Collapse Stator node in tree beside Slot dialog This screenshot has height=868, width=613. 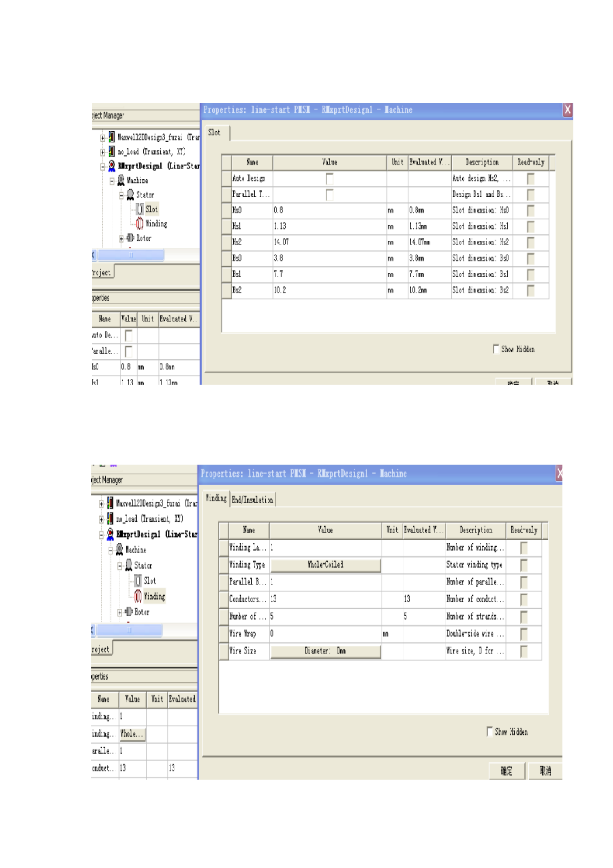(x=121, y=196)
